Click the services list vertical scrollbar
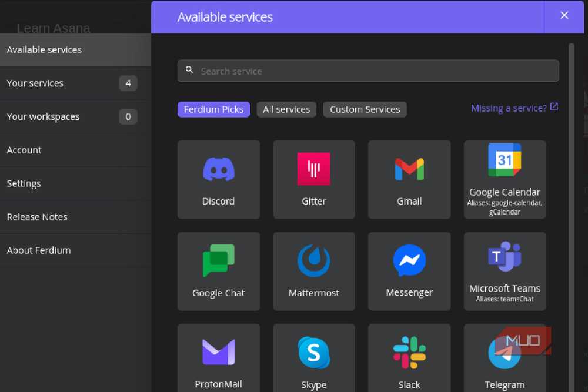This screenshot has height=392, width=588. pos(572,217)
